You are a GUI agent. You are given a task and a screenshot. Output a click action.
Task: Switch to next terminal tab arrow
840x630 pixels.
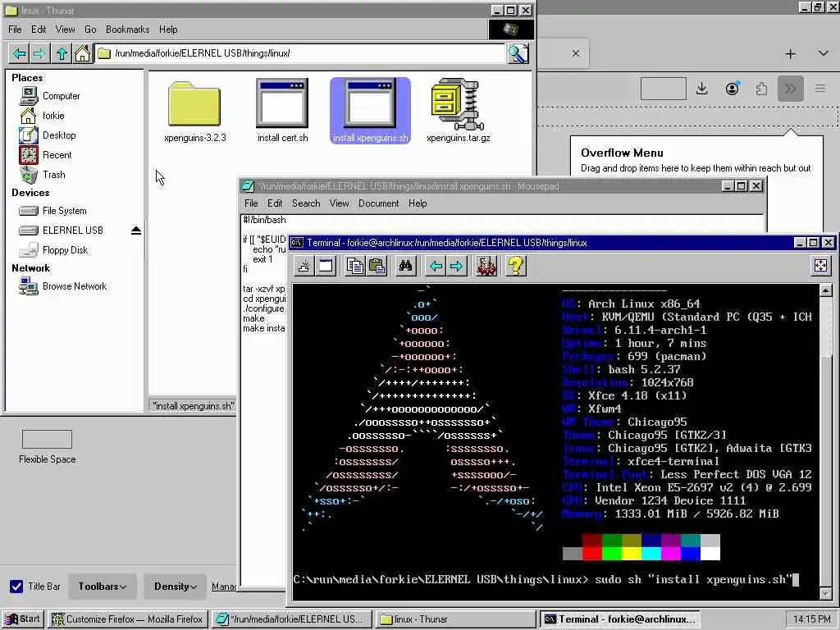(x=456, y=267)
